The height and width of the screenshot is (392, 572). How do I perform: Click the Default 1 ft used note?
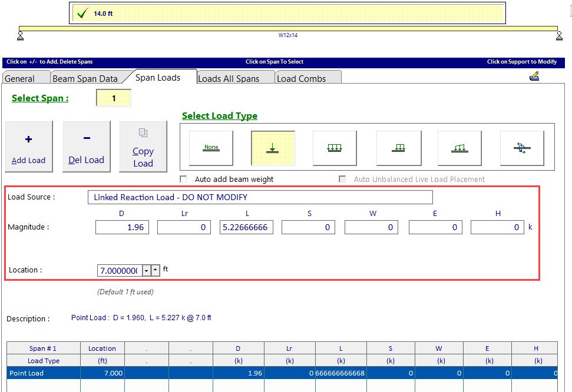[125, 292]
